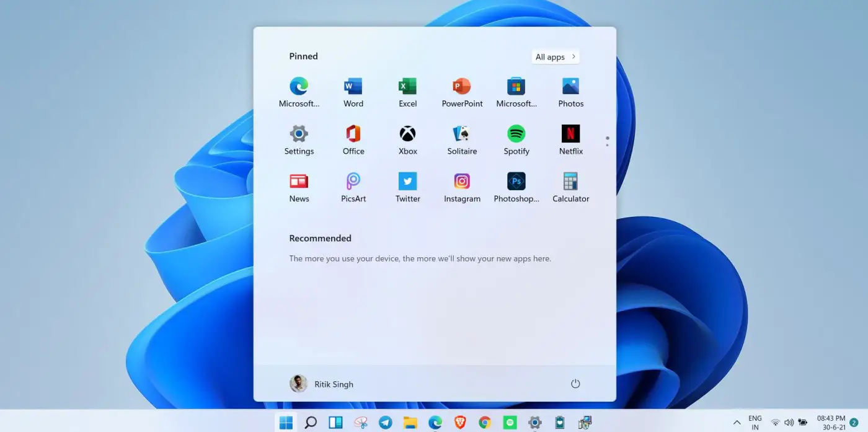Open the Wi-Fi network tray icon
Screen dimensions: 868x432
pos(775,423)
